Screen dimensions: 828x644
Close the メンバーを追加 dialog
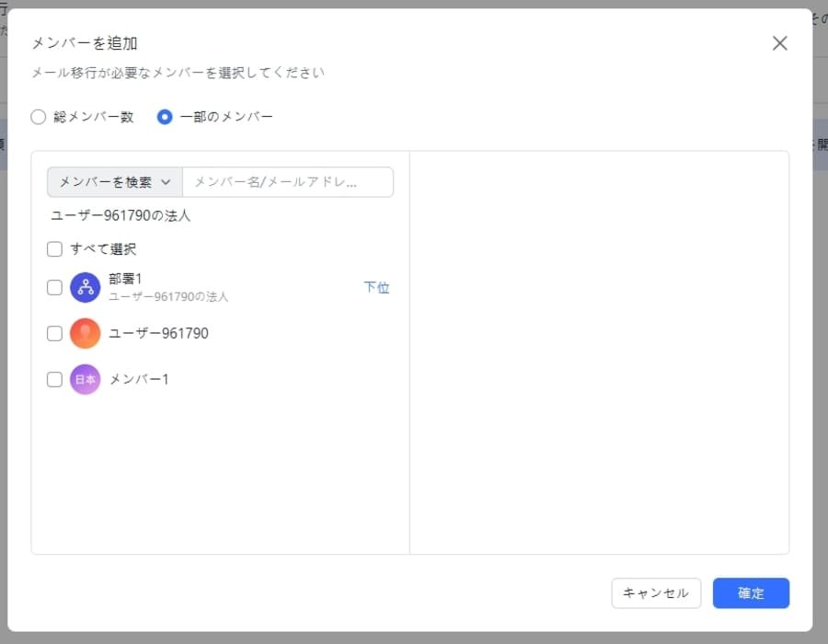point(779,42)
